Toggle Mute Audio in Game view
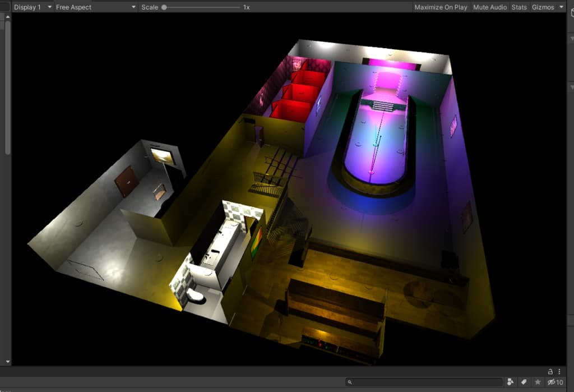The height and width of the screenshot is (392, 574). click(490, 7)
